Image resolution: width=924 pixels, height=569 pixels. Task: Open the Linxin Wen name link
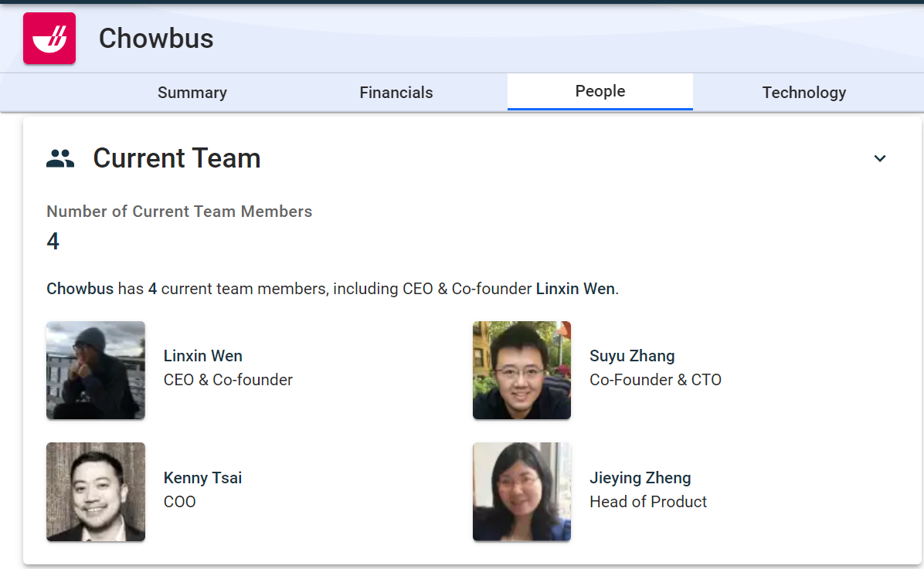click(203, 356)
